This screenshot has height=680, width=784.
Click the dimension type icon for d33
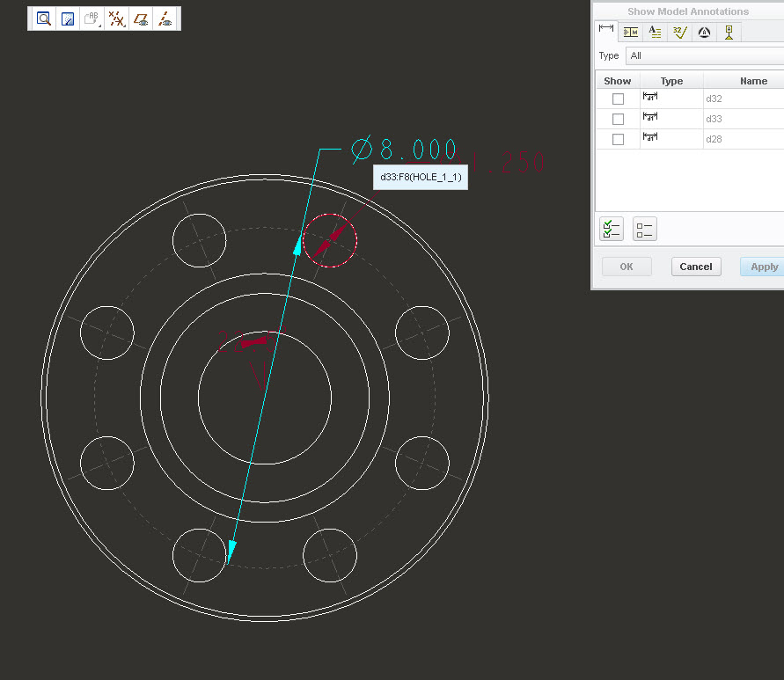point(650,116)
